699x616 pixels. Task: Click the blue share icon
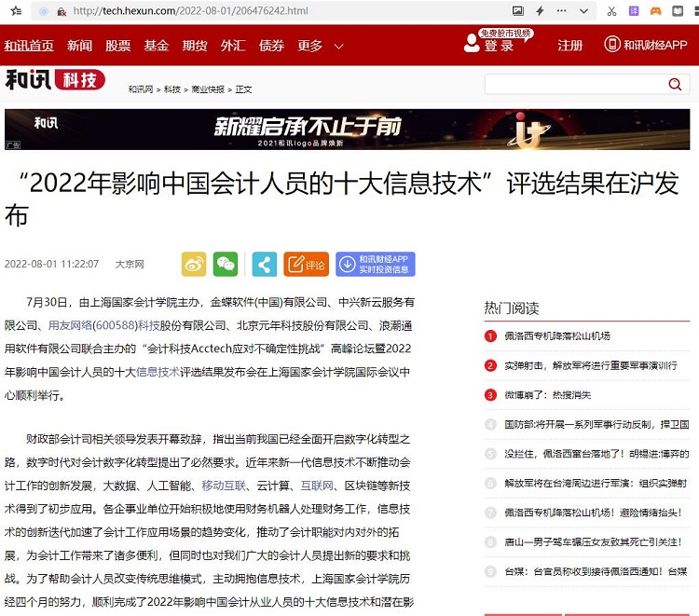265,265
